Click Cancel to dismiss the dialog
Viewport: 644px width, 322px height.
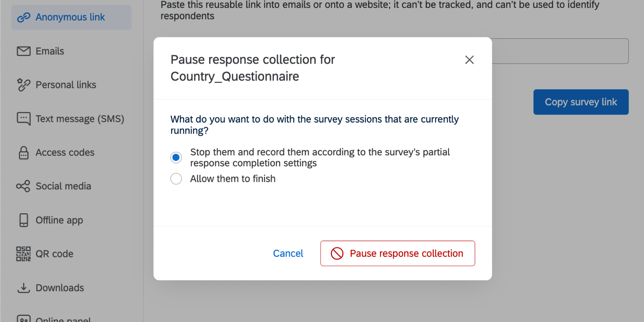pos(288,253)
